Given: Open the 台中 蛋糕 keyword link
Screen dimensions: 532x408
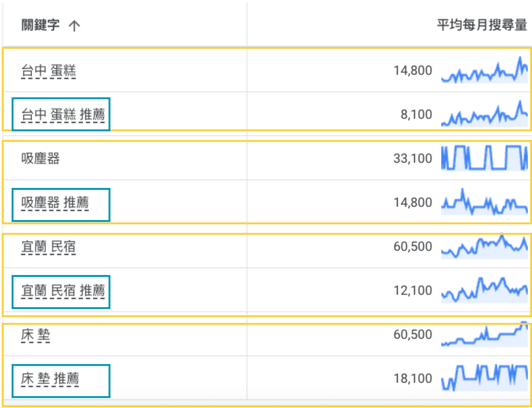Looking at the screenshot, I should coord(48,71).
